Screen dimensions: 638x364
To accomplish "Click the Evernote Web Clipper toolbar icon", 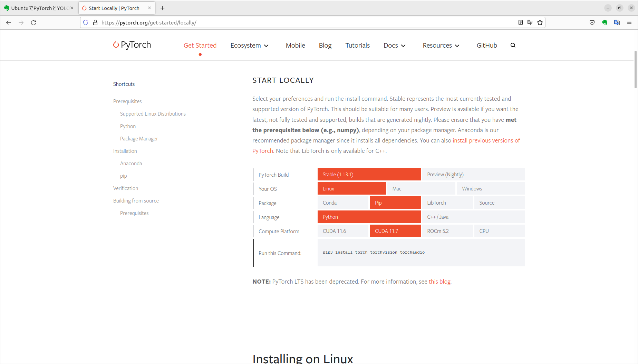I will (605, 22).
